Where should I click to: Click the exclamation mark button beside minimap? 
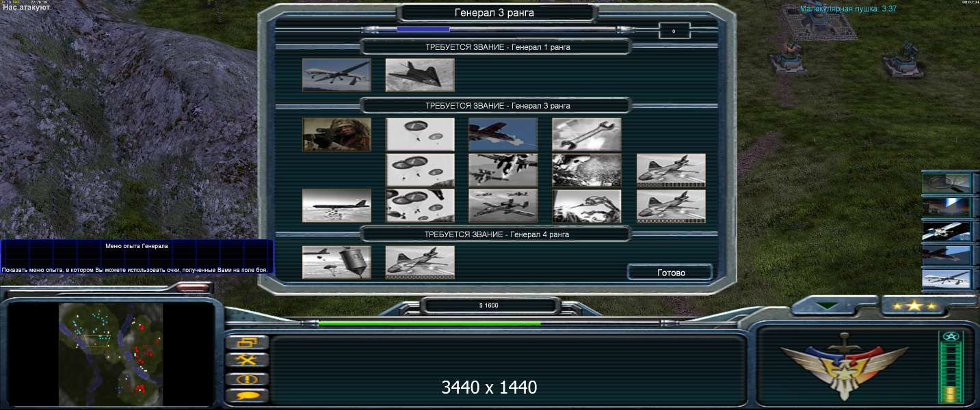(x=246, y=378)
